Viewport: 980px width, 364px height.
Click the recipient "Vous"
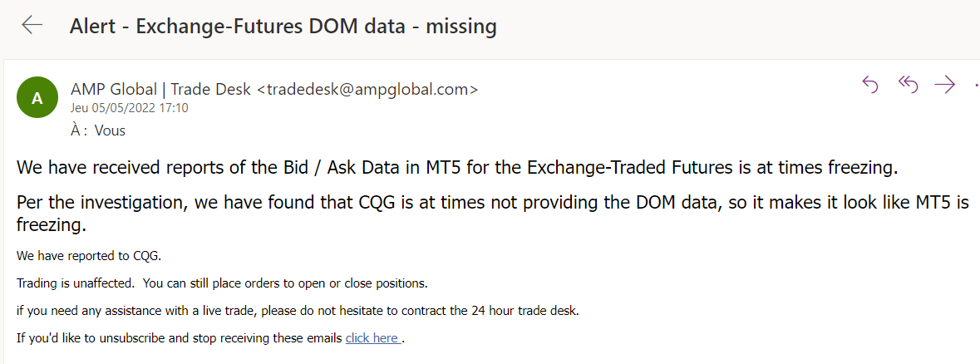[110, 130]
